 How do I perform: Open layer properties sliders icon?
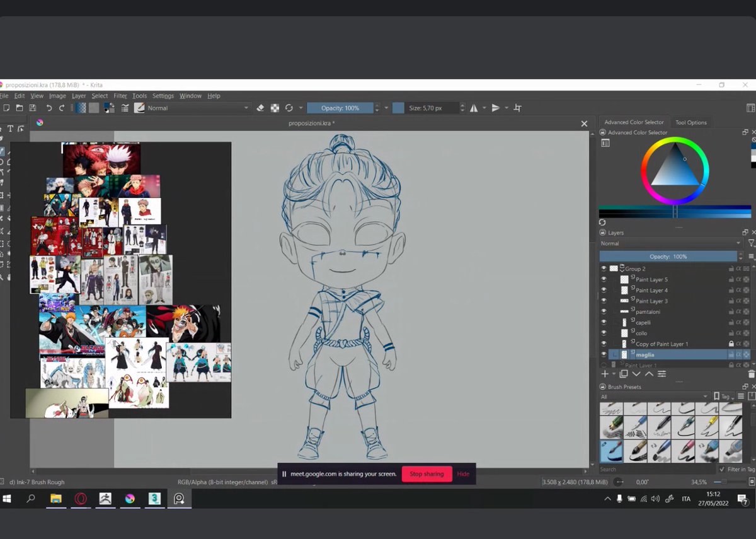click(661, 374)
